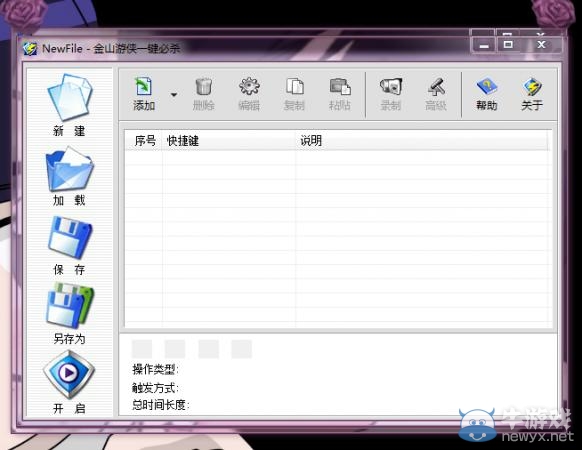Start with the 开启 play icon

click(69, 374)
